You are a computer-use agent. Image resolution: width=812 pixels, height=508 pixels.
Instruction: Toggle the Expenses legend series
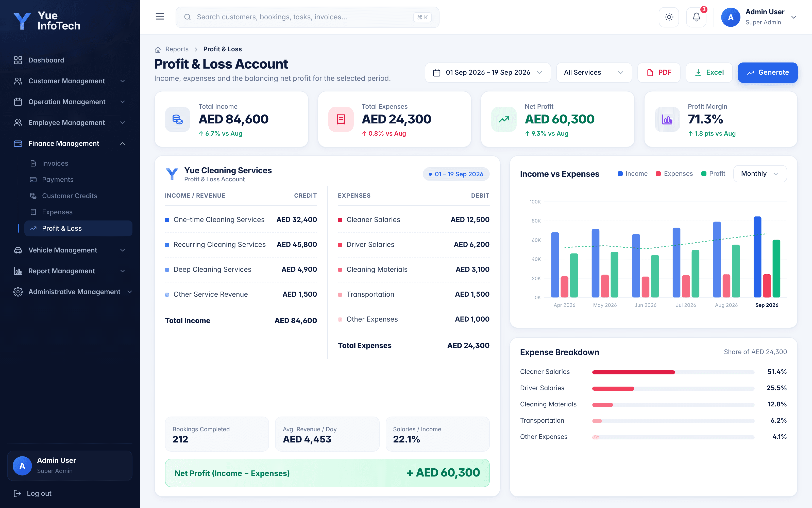(x=674, y=174)
